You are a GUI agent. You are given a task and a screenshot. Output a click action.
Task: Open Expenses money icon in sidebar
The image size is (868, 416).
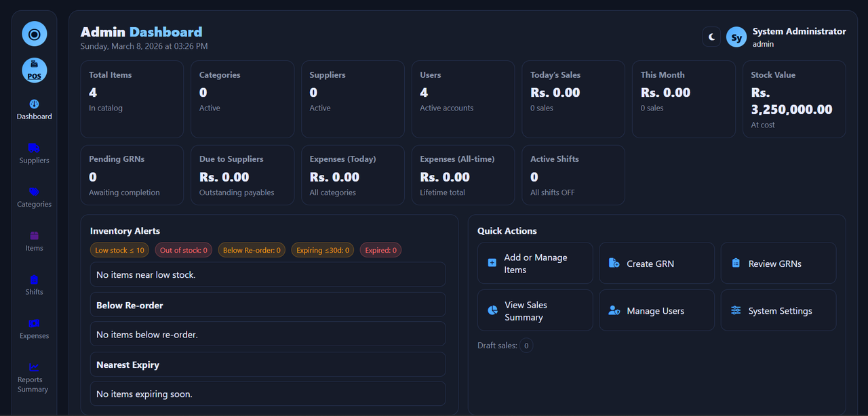(x=35, y=323)
